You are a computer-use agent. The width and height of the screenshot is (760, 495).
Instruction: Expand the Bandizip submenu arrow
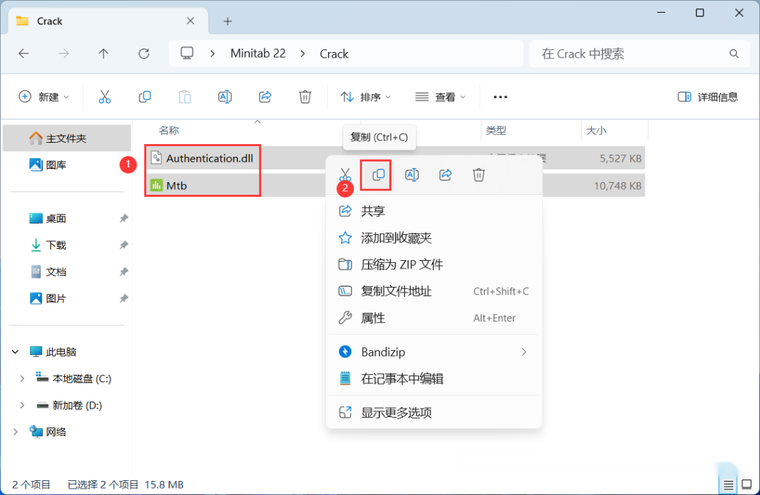pos(523,352)
